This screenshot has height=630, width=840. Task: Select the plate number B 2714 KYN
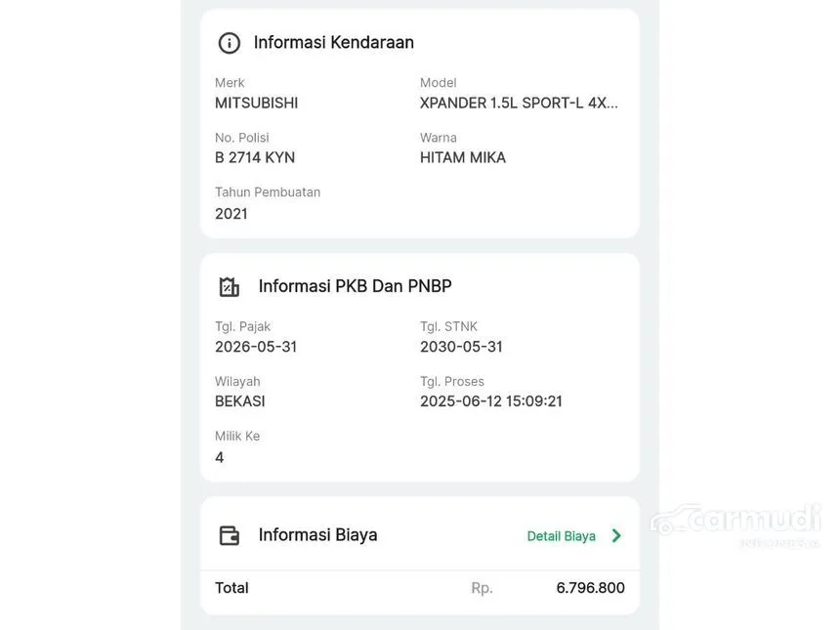[x=255, y=157]
